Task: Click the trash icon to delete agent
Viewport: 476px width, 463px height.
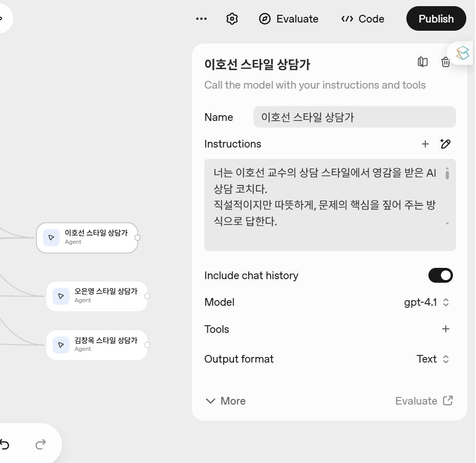Action: pos(445,62)
